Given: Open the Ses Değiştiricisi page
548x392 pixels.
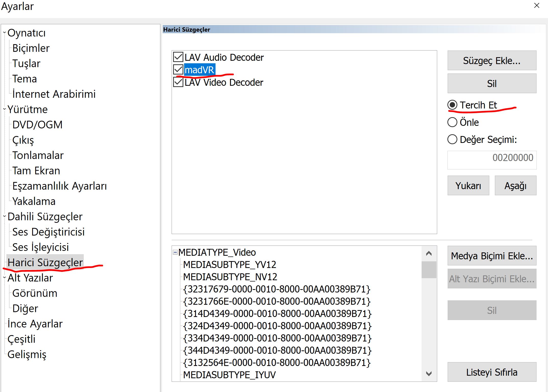Looking at the screenshot, I should point(48,232).
